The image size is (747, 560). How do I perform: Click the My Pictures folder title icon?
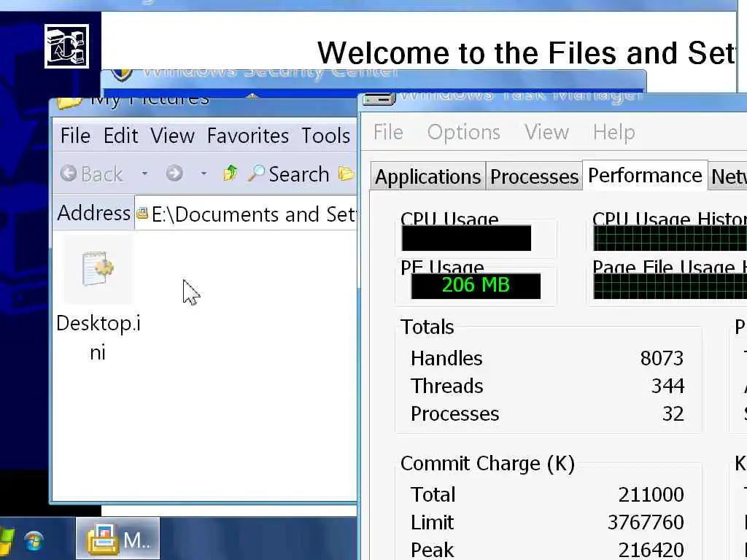pos(69,102)
